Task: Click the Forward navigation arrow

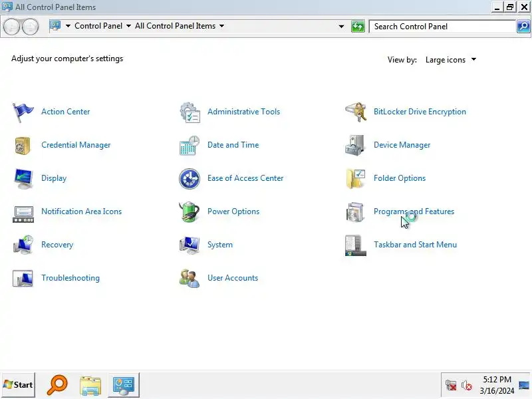Action: (x=31, y=27)
